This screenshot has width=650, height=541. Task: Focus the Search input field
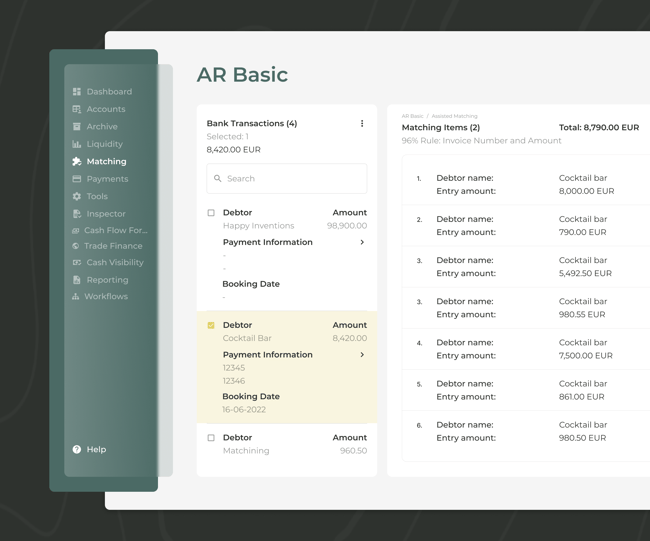tap(287, 179)
